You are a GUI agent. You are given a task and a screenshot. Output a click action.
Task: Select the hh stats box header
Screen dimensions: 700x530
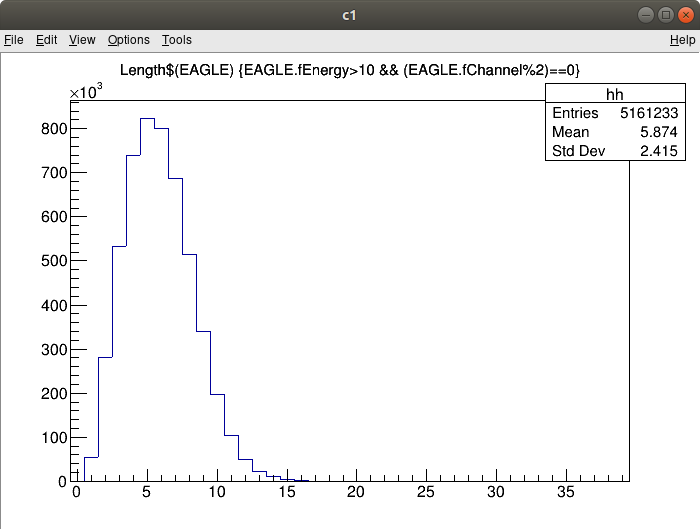615,94
